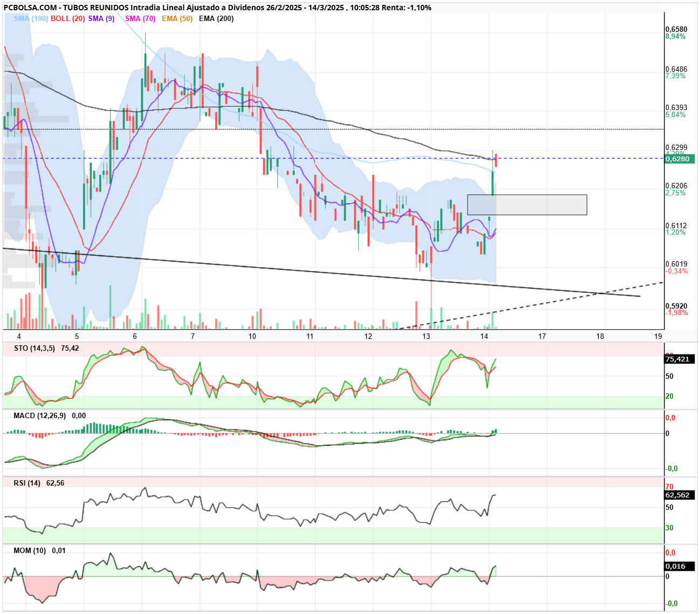Click the EMA (50) legend label
This screenshot has height=614, width=700.
pyautogui.click(x=177, y=18)
